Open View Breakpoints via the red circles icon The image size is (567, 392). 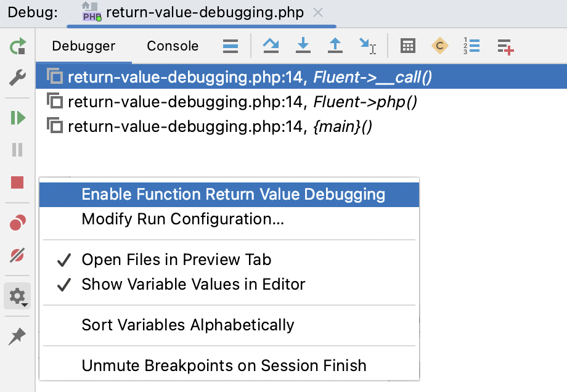(18, 222)
